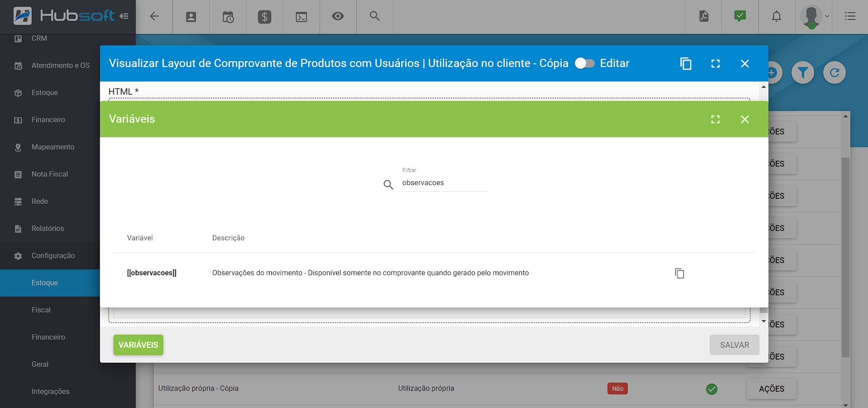Open the list panel icon at top right
The image size is (868, 408).
[850, 16]
